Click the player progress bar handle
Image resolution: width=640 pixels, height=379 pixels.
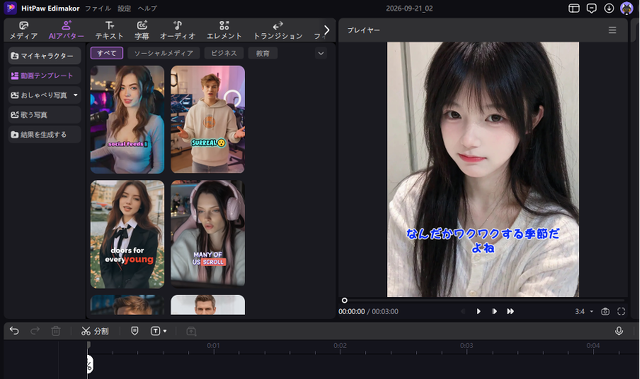coord(344,300)
